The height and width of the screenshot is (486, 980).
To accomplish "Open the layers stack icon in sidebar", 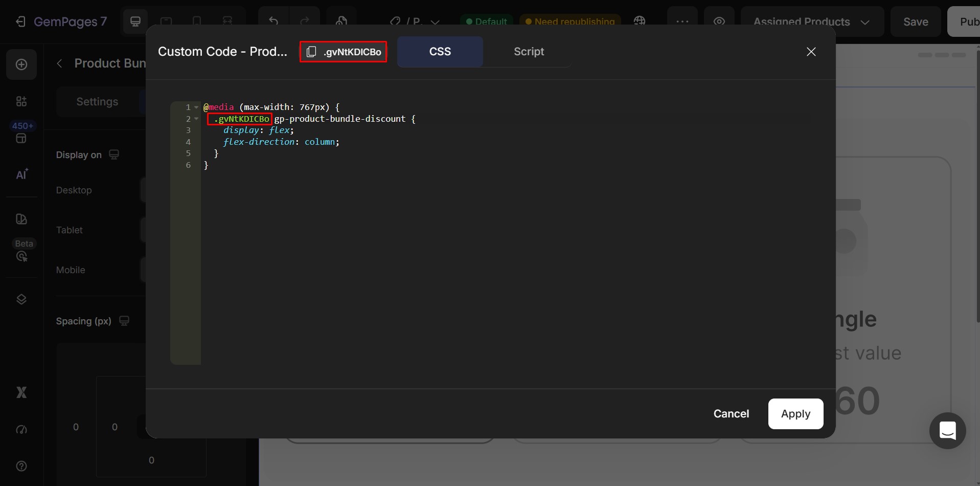I will click(21, 299).
